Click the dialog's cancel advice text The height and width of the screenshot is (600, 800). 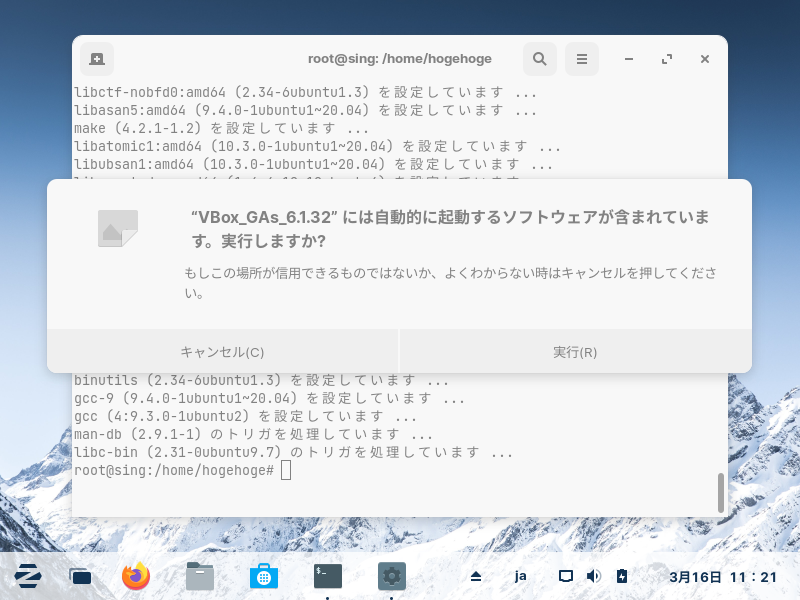click(450, 283)
